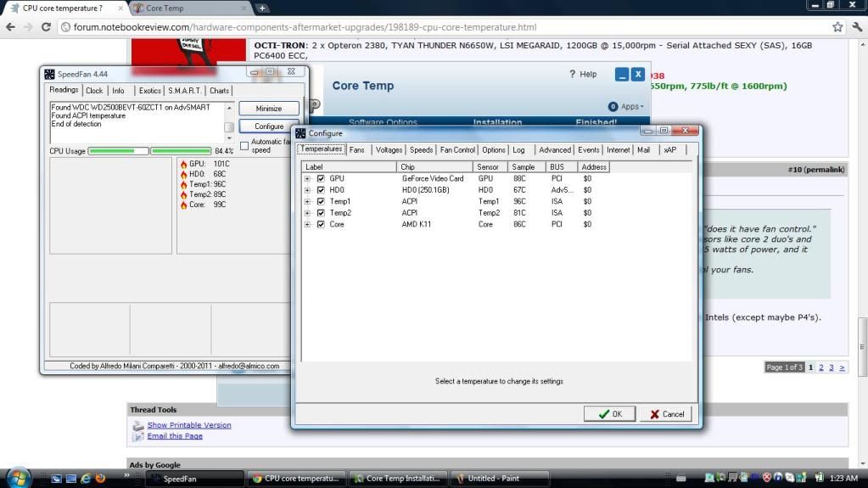Image resolution: width=868 pixels, height=488 pixels.
Task: Open the Charts tab in SpeedFan
Action: [219, 91]
